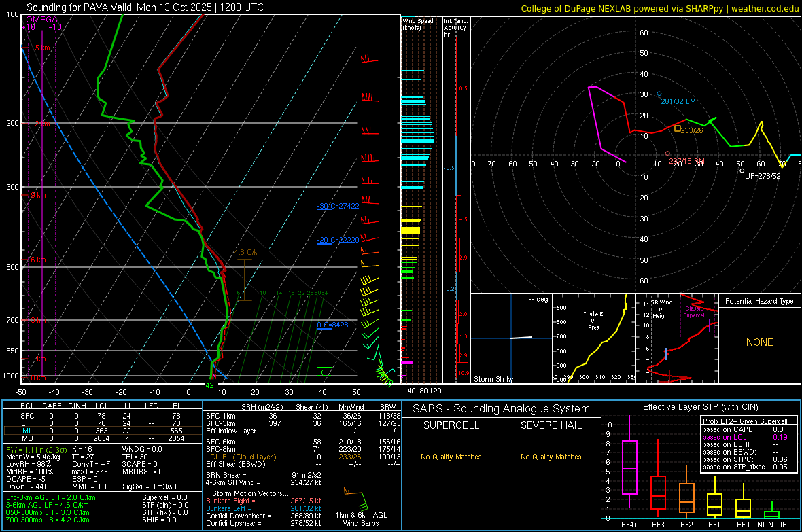This screenshot has width=802, height=532.
Task: Click the Classic Supercell annotation
Action: [695, 312]
